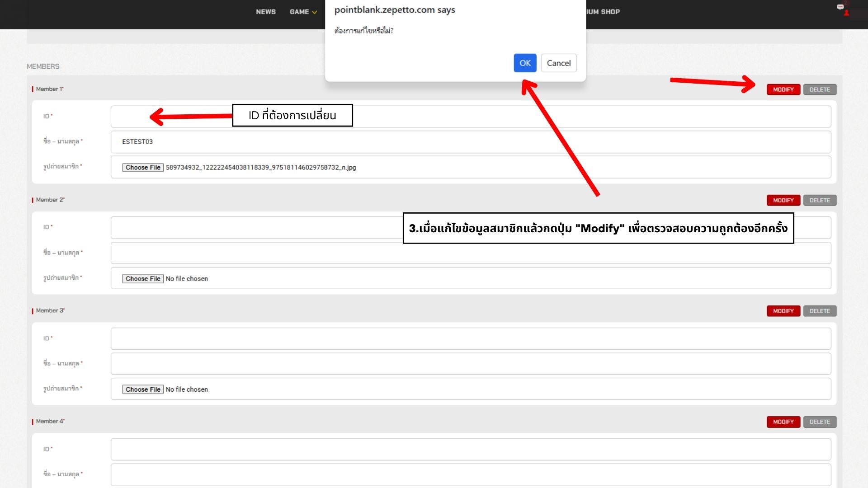Viewport: 868px width, 488px height.
Task: Click Delete button for Member 4
Action: coord(819,422)
